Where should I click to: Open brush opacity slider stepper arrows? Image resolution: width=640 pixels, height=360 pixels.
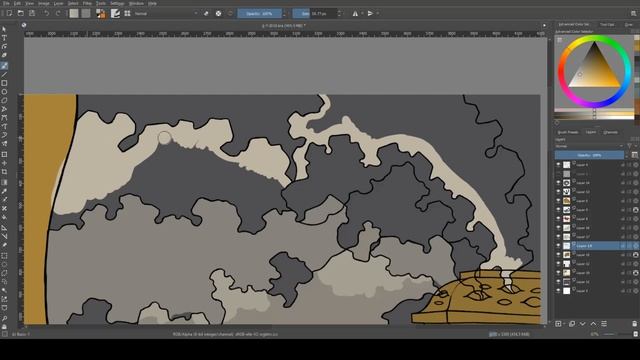[284, 13]
